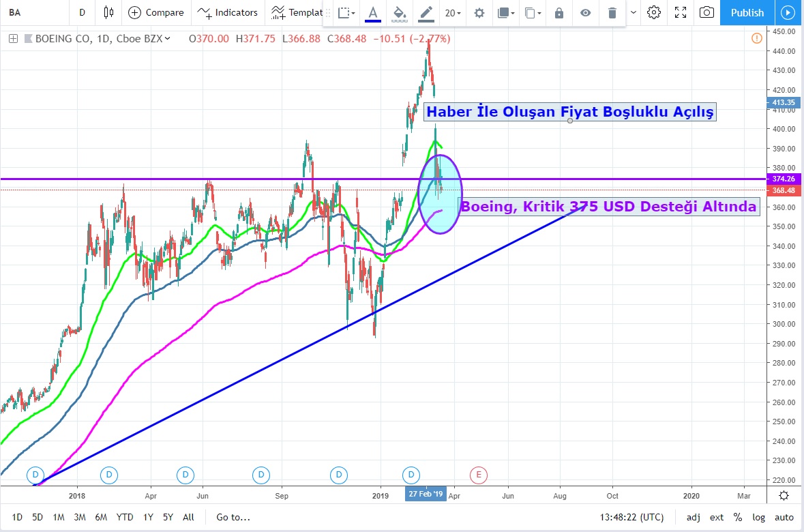Select the 5D time range

pos(38,517)
